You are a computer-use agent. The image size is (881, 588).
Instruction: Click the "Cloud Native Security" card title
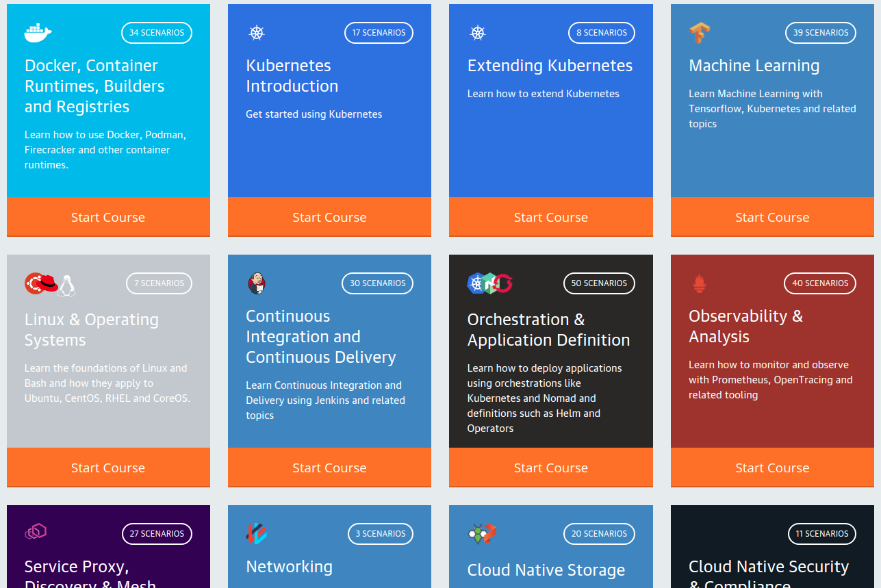pos(769,567)
